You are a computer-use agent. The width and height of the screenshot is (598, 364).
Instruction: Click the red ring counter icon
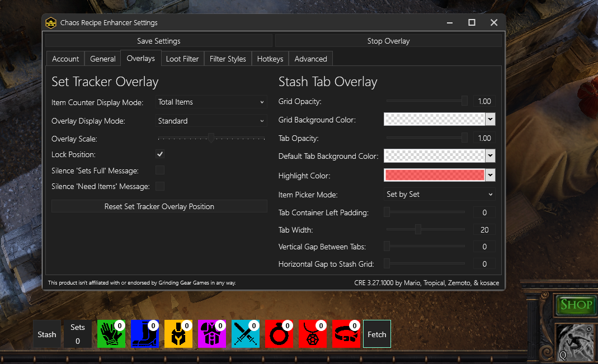click(x=279, y=334)
